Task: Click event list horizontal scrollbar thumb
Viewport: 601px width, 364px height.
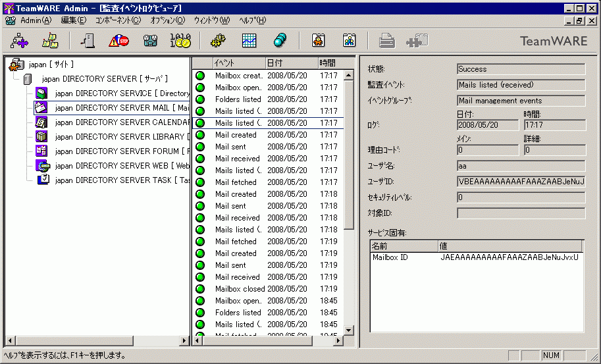Action: [x=257, y=340]
